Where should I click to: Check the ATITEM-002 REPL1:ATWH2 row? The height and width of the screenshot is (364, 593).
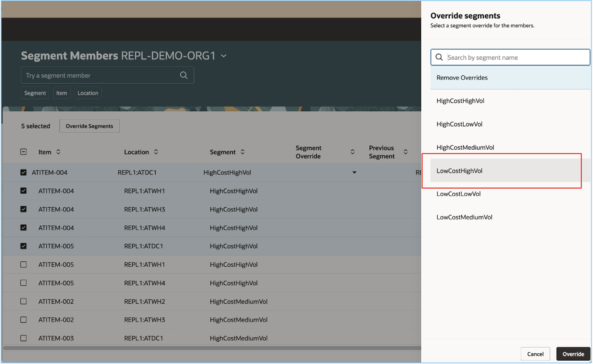pyautogui.click(x=24, y=301)
